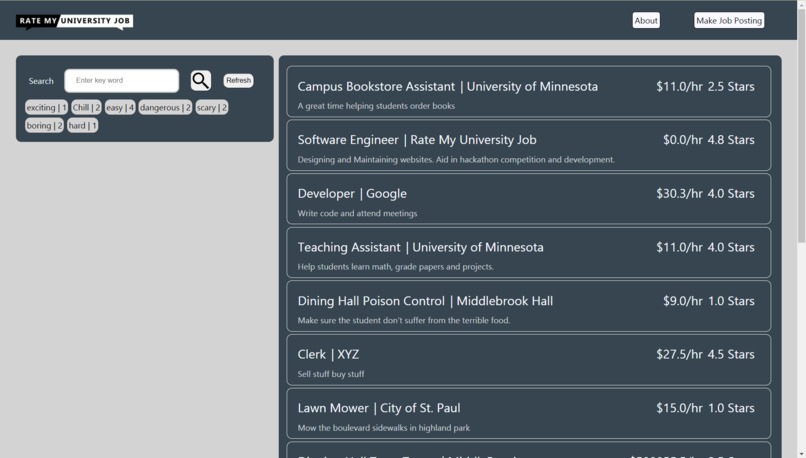Click Make Job Posting button
806x458 pixels.
click(729, 21)
